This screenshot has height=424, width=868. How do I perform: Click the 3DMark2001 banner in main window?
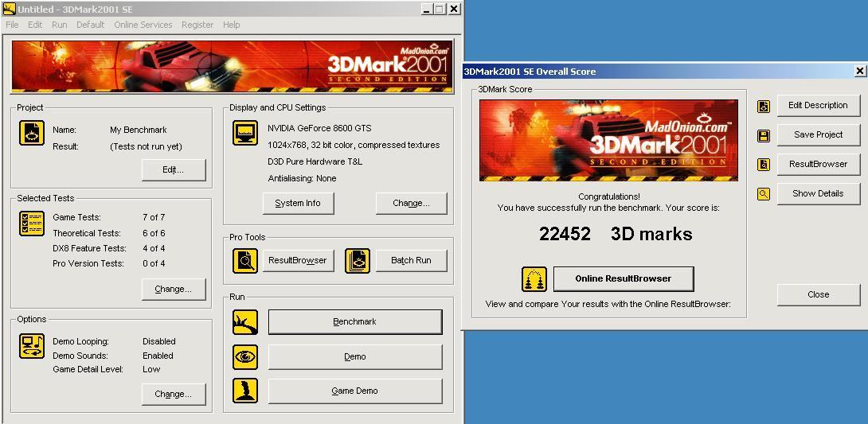[232, 66]
